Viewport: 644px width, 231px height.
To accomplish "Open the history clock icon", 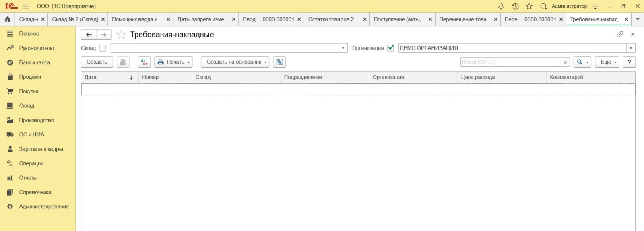I will click(515, 6).
